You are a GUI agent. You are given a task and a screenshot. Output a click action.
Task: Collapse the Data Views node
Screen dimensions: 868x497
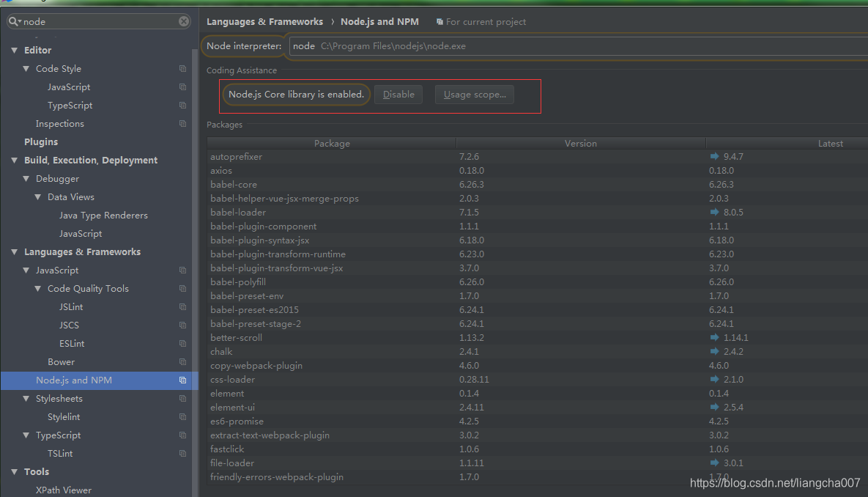[37, 196]
